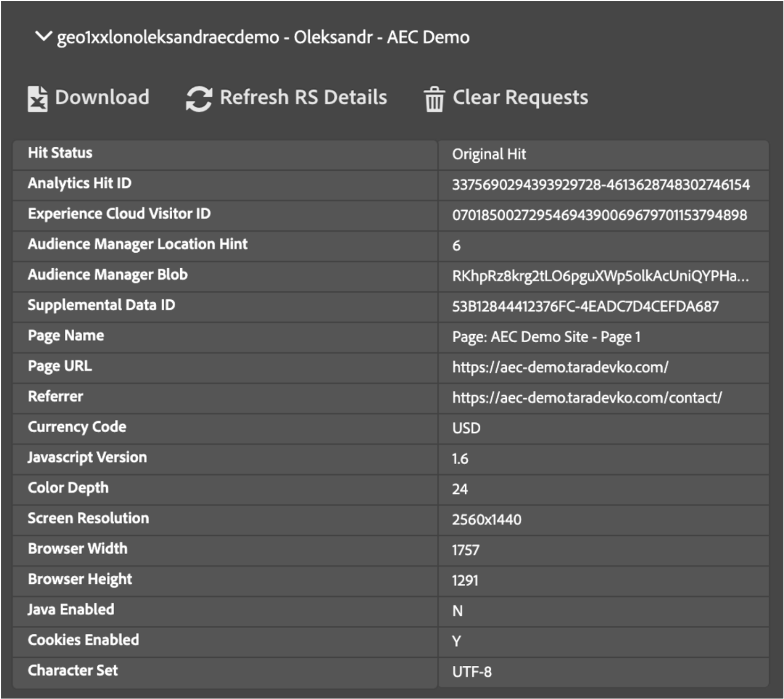Select the browser height value '1291'
Viewport: 784px width, 699px height.
465,580
